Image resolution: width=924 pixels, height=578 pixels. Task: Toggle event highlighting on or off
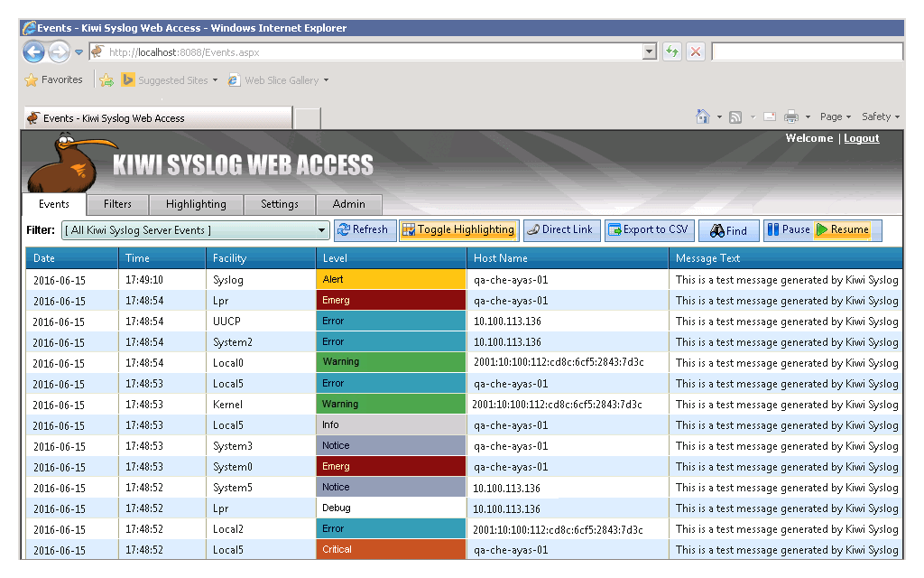coord(458,230)
